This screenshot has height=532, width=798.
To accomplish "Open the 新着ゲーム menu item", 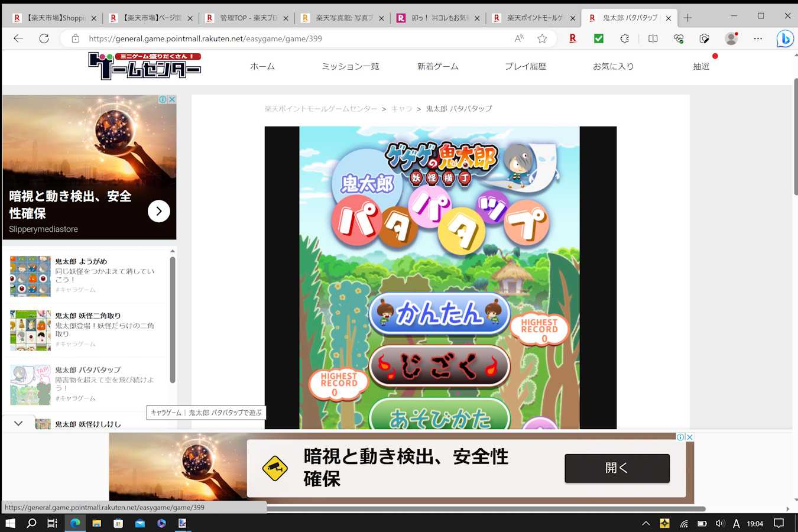I will (438, 66).
